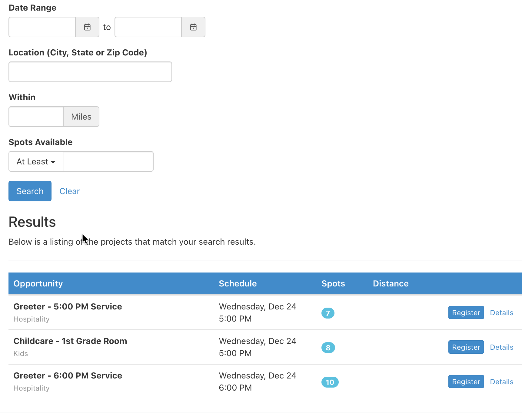Click the Within miles input field
Screen dimensions: 532x413
coord(36,117)
